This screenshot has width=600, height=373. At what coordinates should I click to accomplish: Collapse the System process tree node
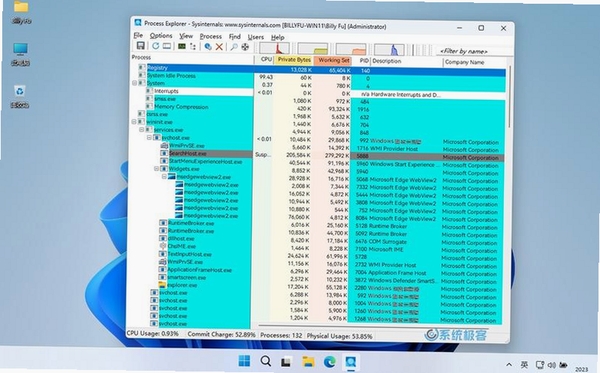(135, 83)
